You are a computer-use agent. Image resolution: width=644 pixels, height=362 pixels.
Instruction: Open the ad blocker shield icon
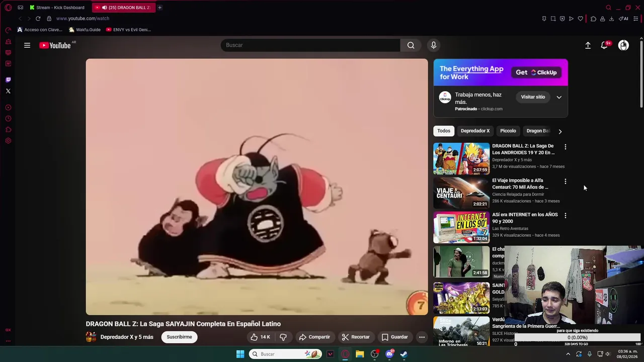point(562,19)
